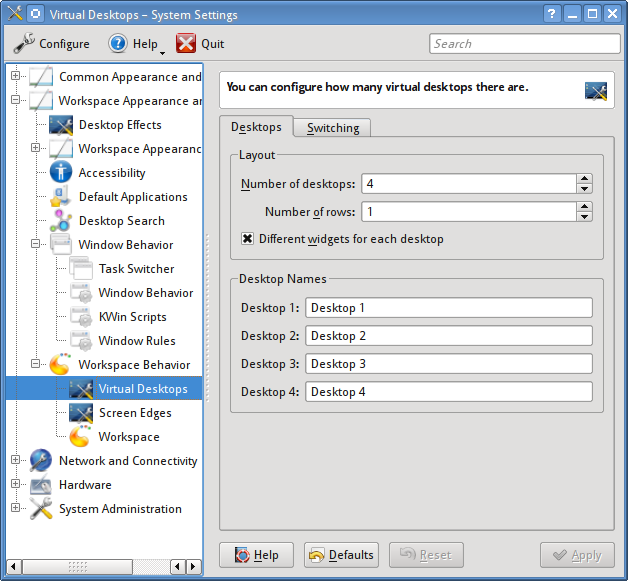Select the Hardware tablet icon
The image size is (628, 581).
(41, 485)
